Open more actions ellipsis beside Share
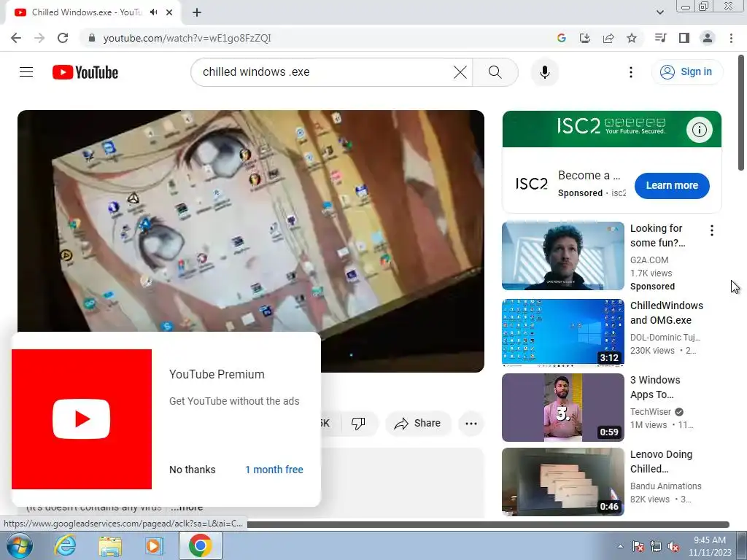Screen dimensions: 747x560 pos(471,424)
